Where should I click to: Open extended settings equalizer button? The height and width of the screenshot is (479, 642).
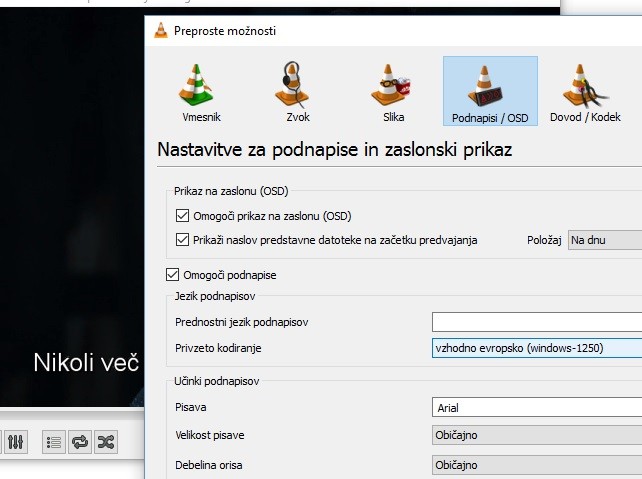16,441
